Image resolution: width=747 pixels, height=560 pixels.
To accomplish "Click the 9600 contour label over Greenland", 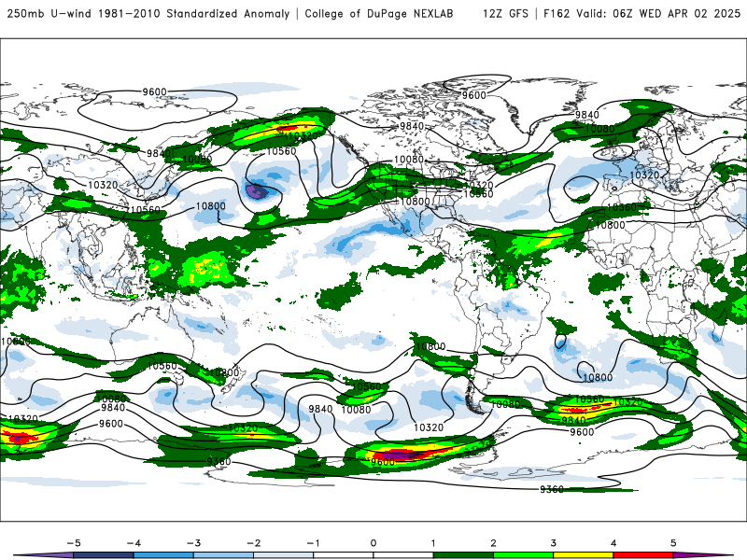I will pos(474,95).
